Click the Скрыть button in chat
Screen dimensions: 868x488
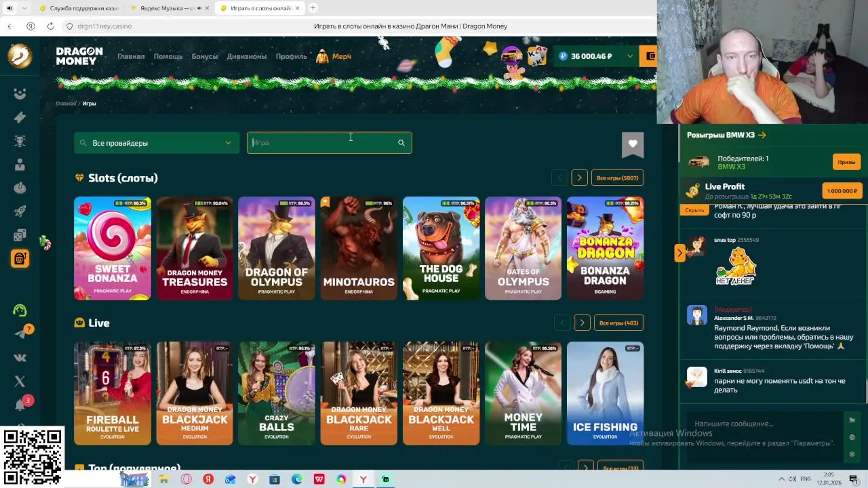(694, 210)
